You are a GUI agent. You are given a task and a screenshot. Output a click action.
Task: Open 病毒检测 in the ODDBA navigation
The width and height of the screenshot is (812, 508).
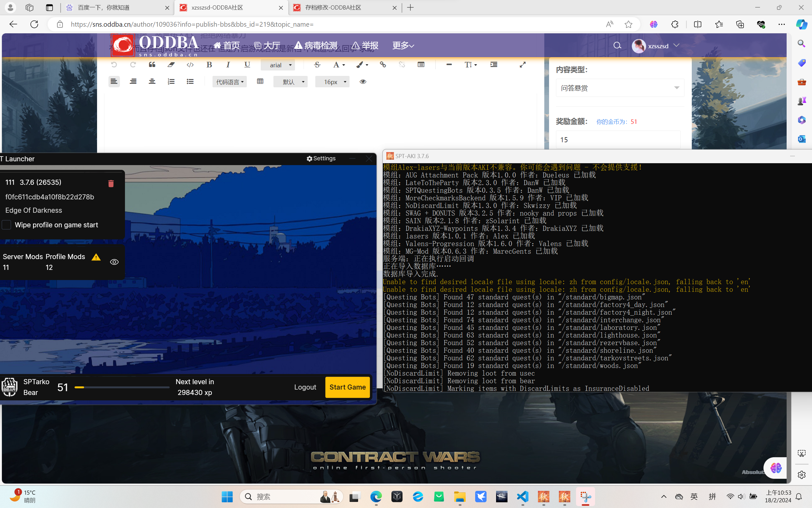(x=316, y=45)
